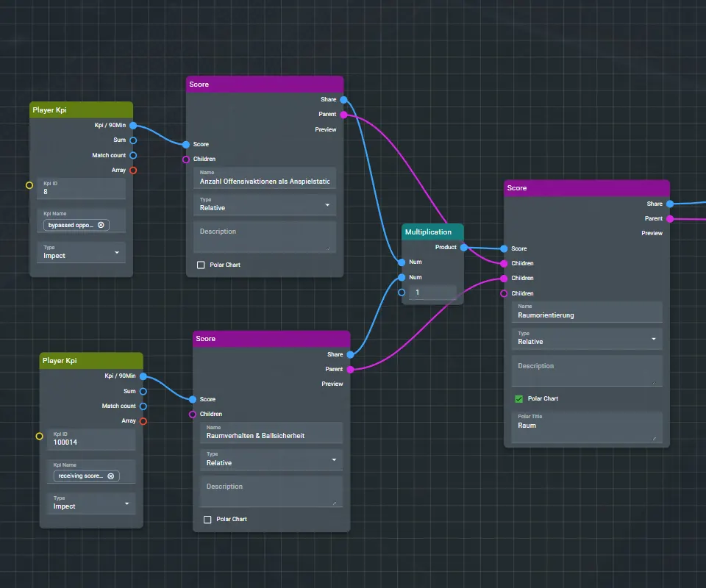Click Parent output port of Anzahl Offensivaktionen Score node
Screen dimensions: 706x588
click(343, 115)
